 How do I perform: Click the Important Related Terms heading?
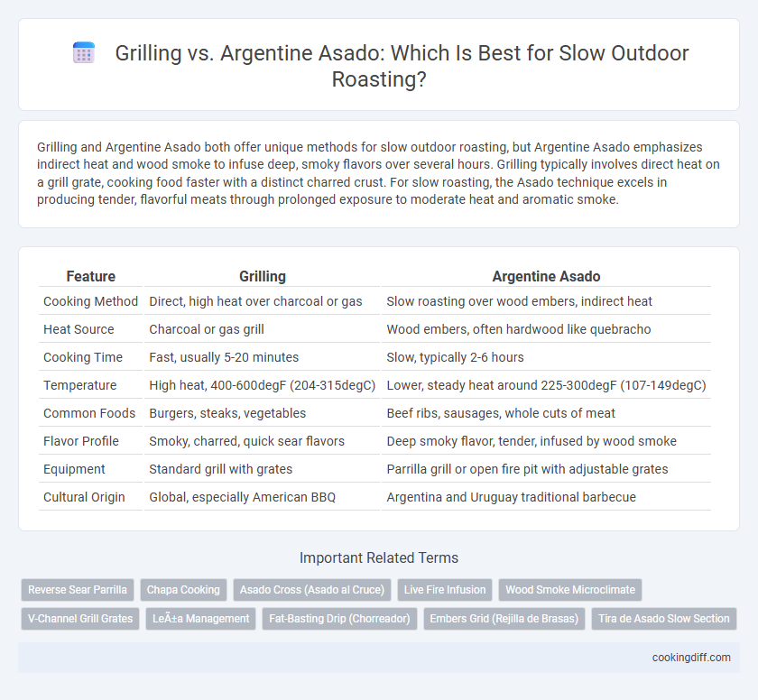pyautogui.click(x=379, y=558)
